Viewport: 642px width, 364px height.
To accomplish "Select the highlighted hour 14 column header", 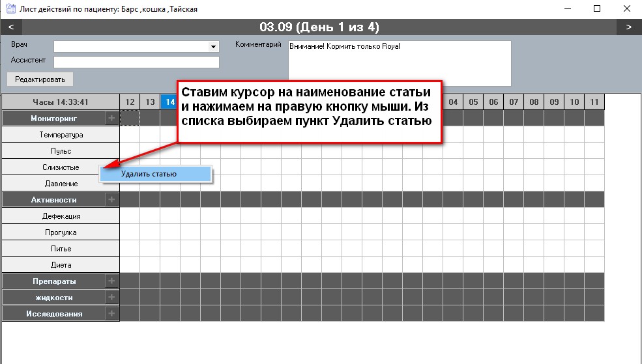I will (x=169, y=102).
